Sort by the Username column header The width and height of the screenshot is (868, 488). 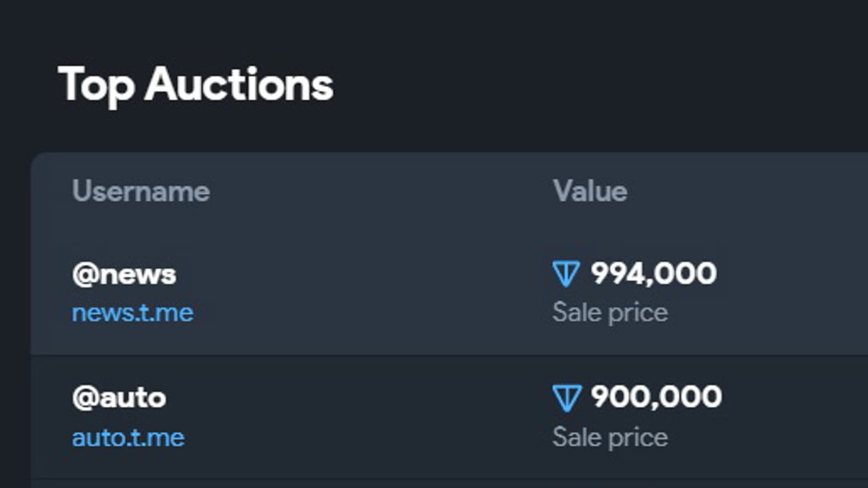click(141, 191)
